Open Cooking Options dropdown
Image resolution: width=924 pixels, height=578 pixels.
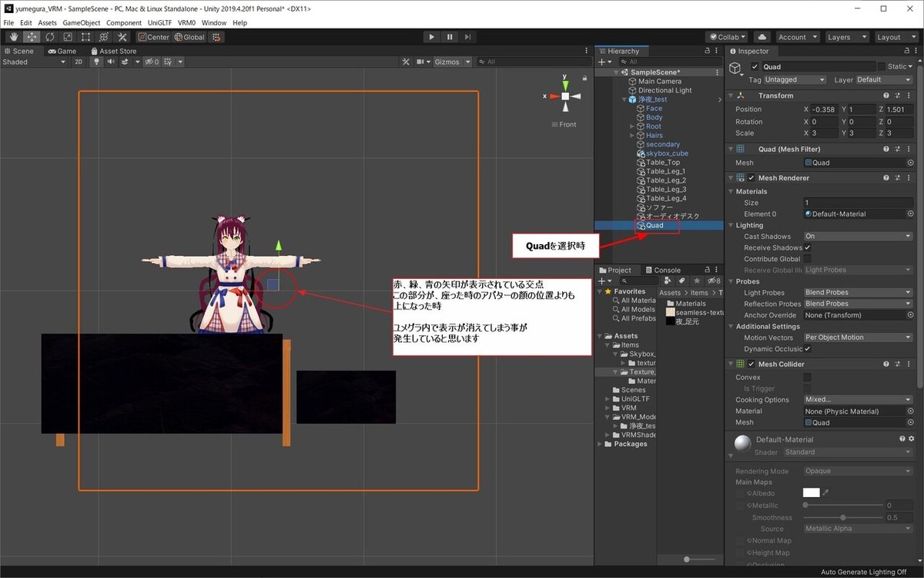pyautogui.click(x=858, y=400)
